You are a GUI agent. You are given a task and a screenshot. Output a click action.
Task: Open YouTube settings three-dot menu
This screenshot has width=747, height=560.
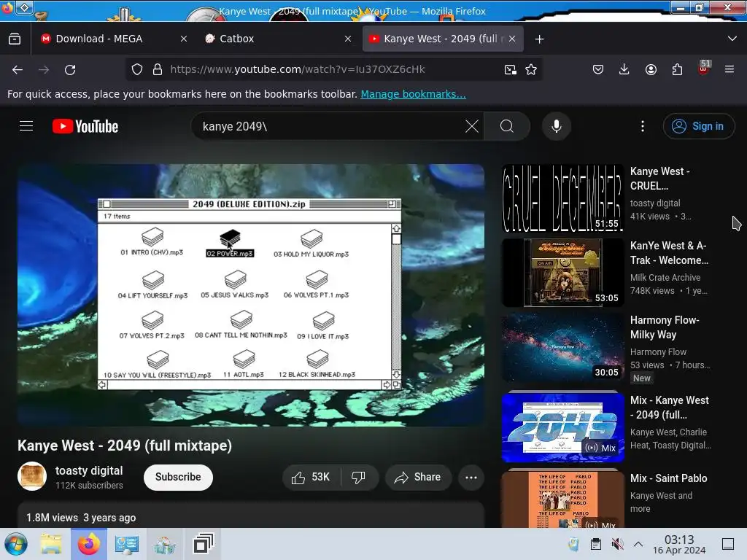(x=643, y=126)
